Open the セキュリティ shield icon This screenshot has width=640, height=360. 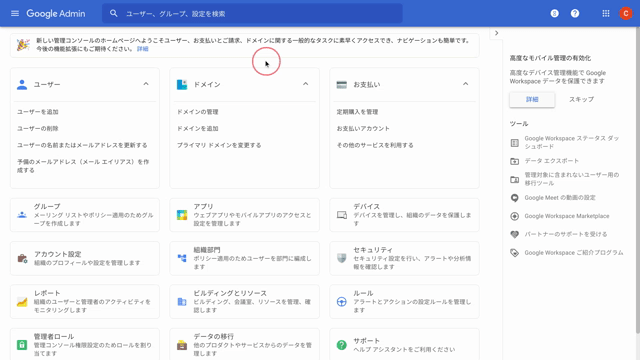coord(342,258)
